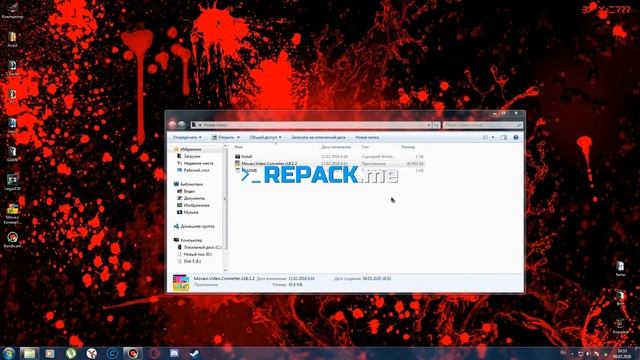Open Discord from the taskbar
Viewport: 640px width, 360px height.
pos(174,353)
